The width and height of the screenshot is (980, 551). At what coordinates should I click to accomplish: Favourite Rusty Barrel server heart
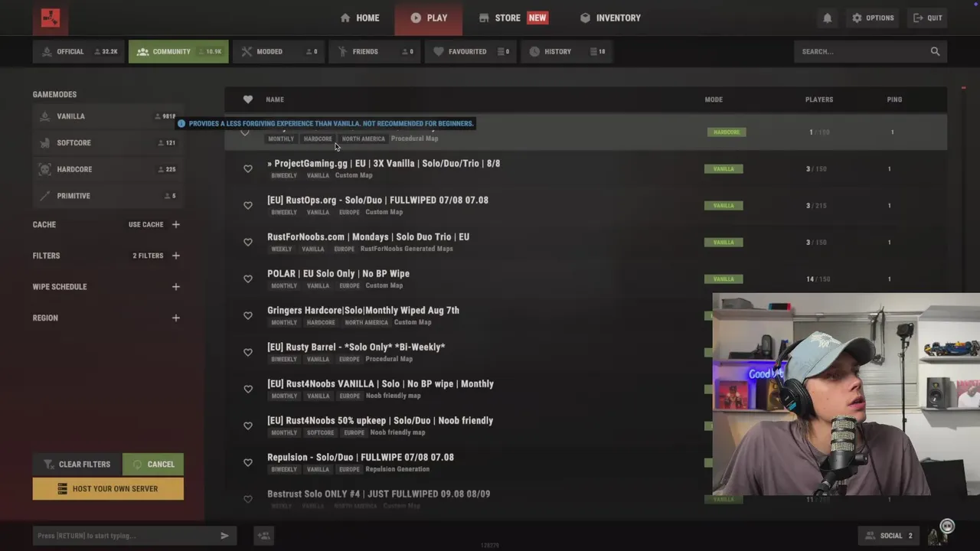(x=247, y=353)
